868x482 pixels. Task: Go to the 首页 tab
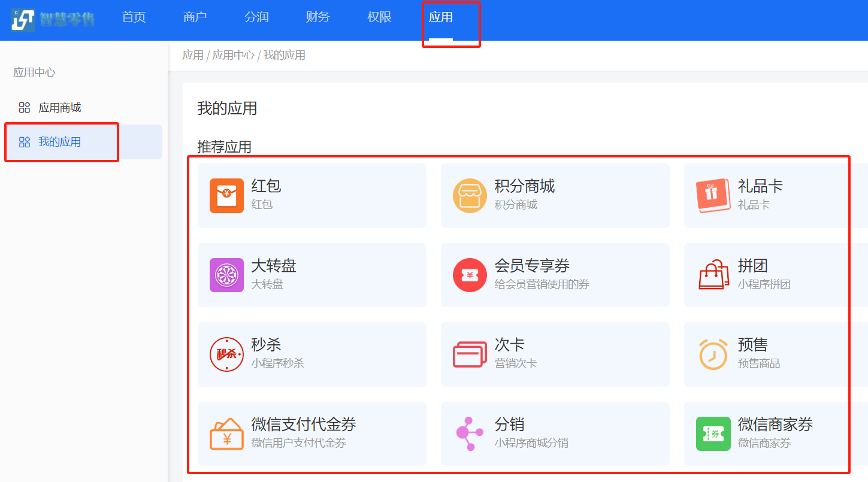coord(134,17)
